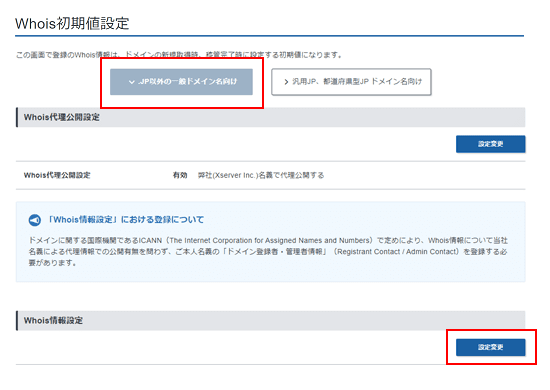Click the Whois情報設定 section header
The height and width of the screenshot is (390, 550).
point(270,321)
